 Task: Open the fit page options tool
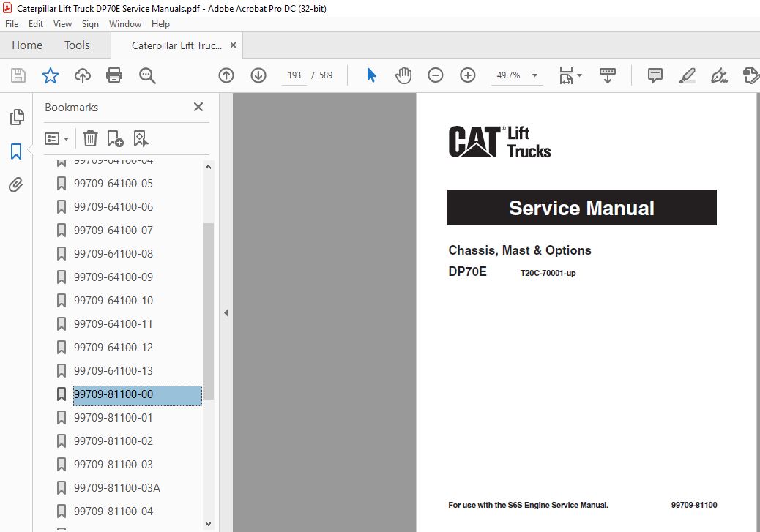pos(570,75)
